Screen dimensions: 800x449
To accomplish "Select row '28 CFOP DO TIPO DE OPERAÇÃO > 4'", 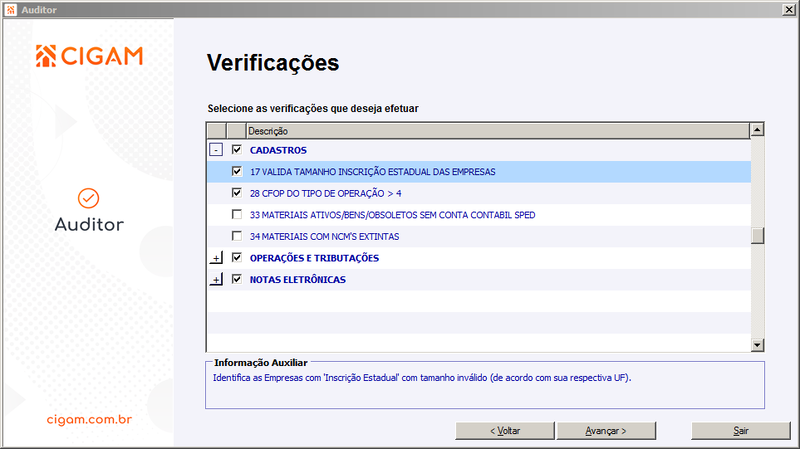I will (479, 193).
